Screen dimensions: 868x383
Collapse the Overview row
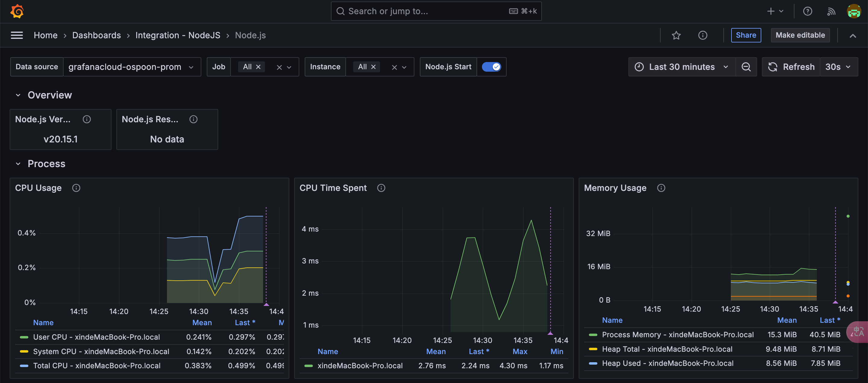(18, 95)
